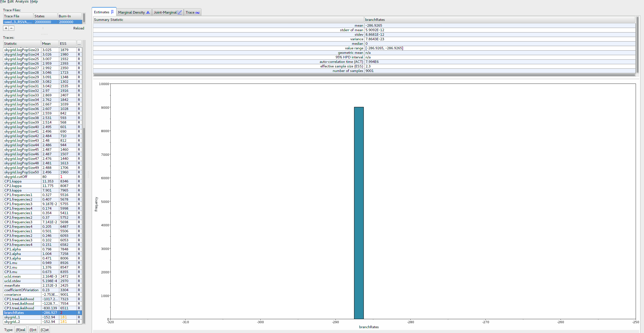Toggle the (C)at type filter

pyautogui.click(x=44, y=329)
